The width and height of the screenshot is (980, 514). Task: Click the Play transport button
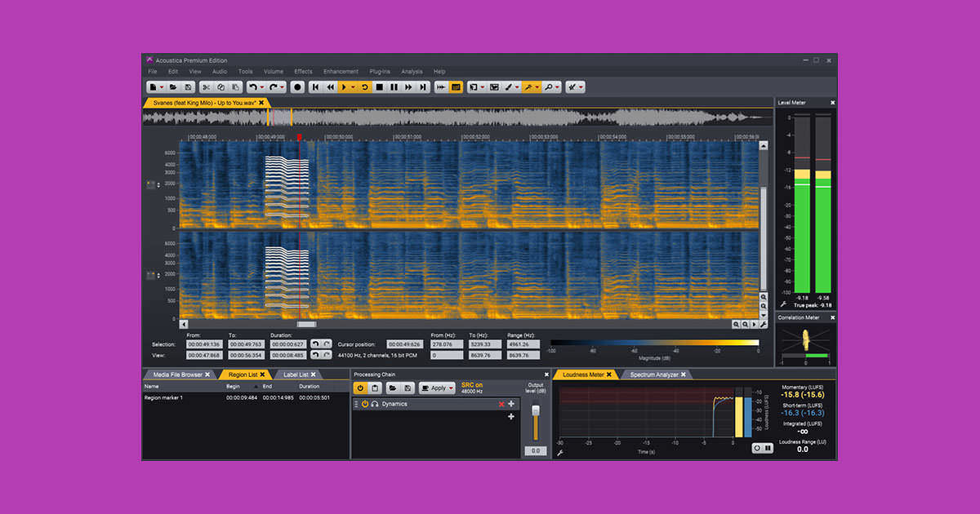344,86
